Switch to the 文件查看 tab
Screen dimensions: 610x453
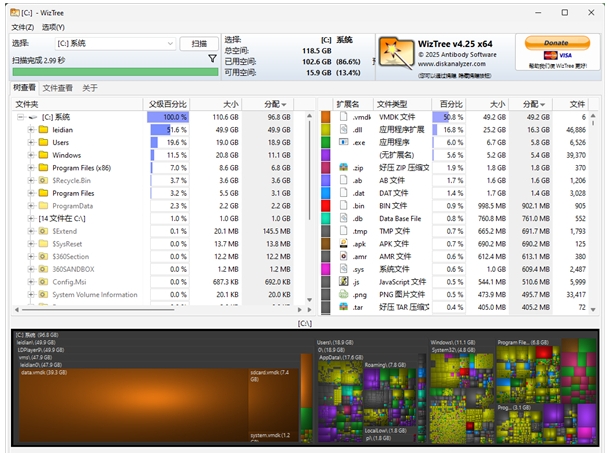[58, 88]
